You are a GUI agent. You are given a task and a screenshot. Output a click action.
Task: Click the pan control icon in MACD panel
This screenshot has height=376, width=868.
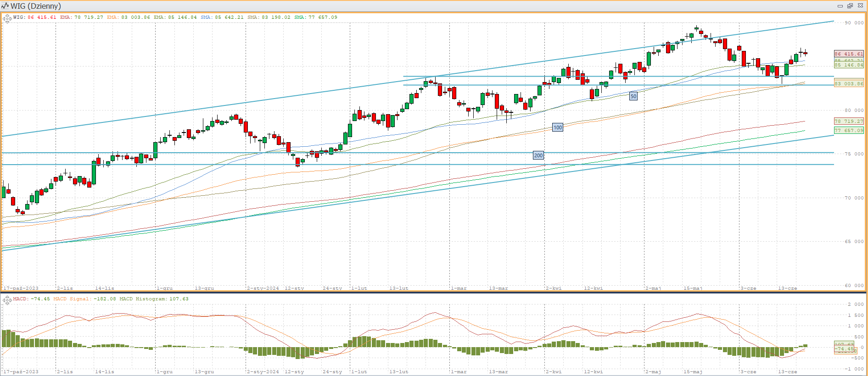point(7,300)
